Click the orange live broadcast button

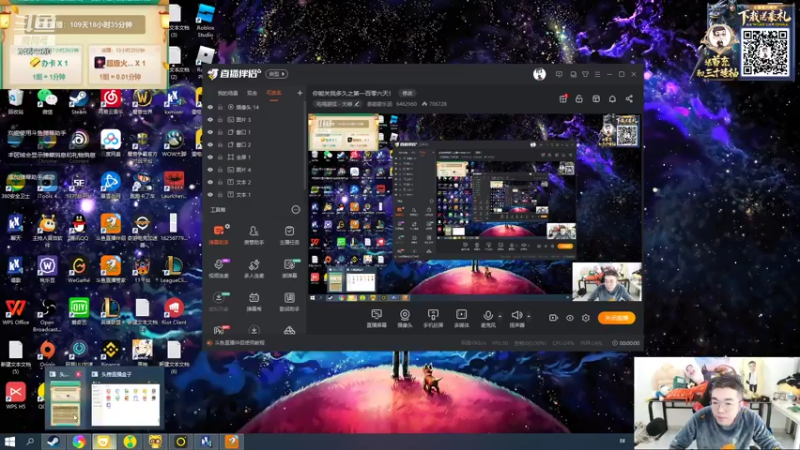point(616,318)
